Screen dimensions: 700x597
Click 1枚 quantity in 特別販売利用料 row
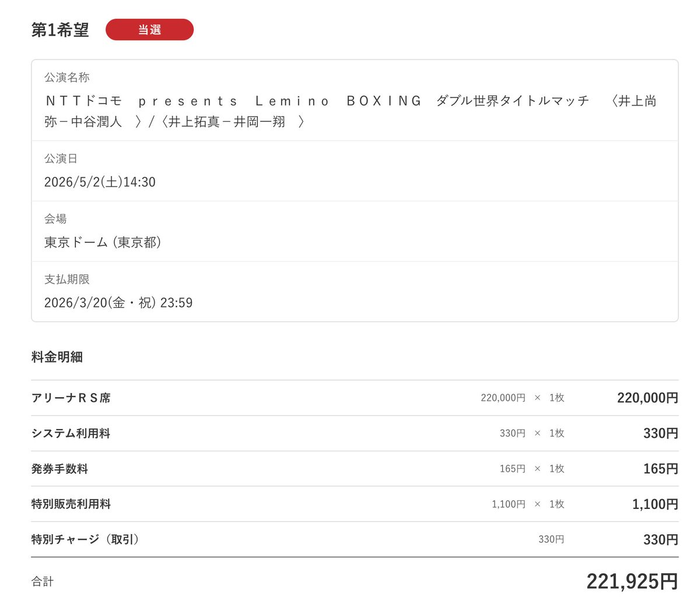557,504
